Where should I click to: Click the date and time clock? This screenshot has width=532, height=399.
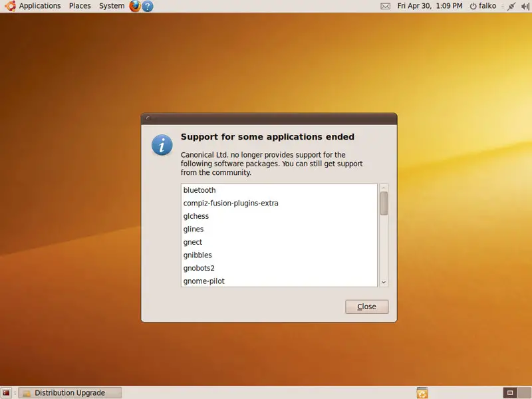[430, 6]
